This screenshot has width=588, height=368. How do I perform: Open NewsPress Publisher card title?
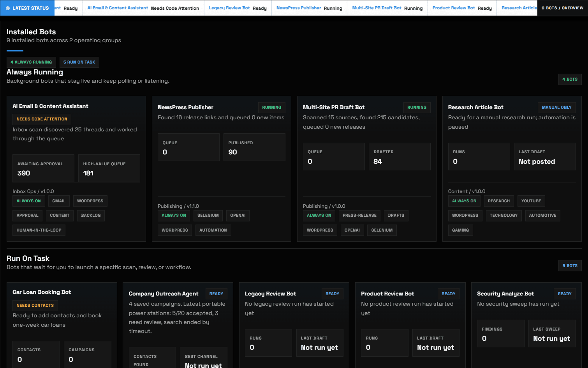[185, 107]
